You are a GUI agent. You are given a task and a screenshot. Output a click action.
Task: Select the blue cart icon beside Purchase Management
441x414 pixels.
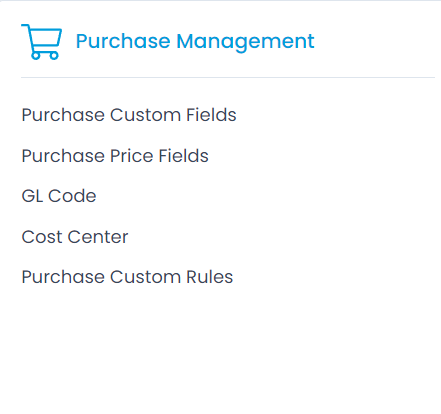click(42, 42)
